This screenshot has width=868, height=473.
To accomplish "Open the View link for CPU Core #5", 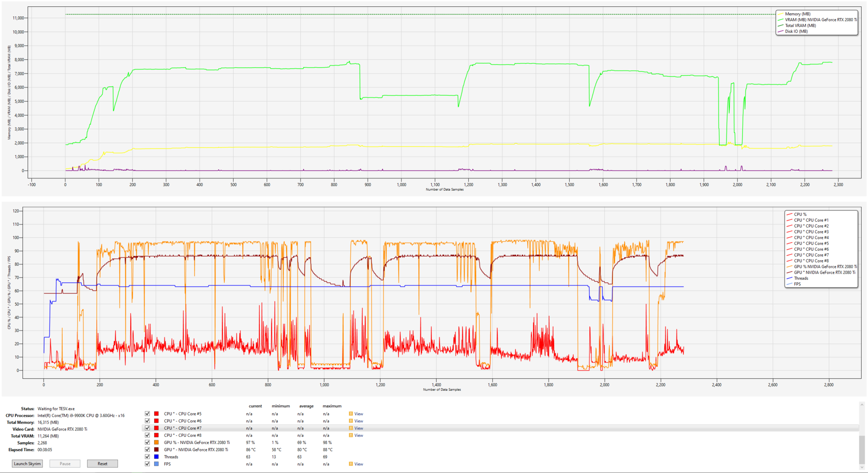I will (359, 414).
